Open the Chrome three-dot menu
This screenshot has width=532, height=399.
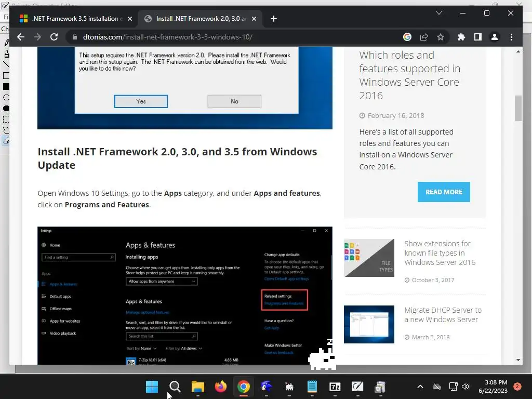click(x=511, y=37)
